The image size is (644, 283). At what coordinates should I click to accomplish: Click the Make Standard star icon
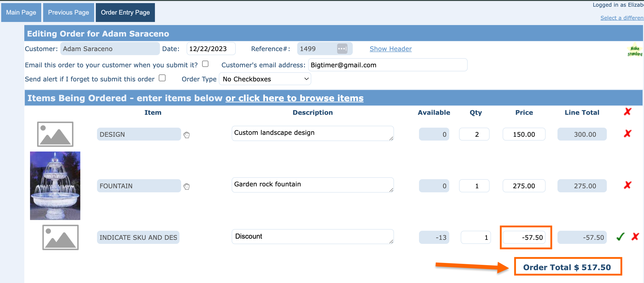(634, 51)
